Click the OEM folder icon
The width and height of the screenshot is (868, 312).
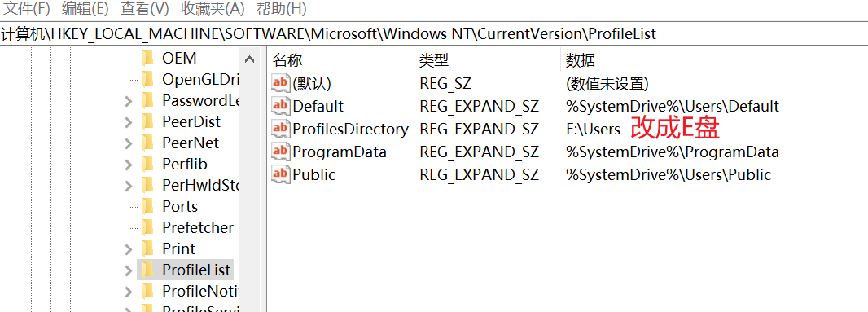point(147,58)
